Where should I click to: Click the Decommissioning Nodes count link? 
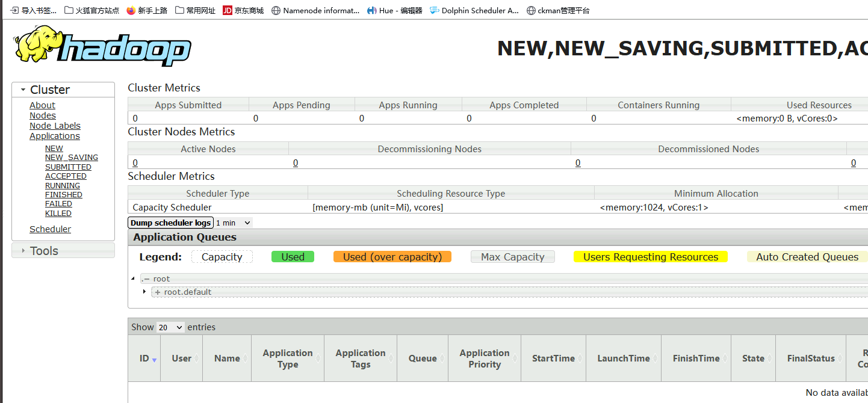(x=296, y=163)
